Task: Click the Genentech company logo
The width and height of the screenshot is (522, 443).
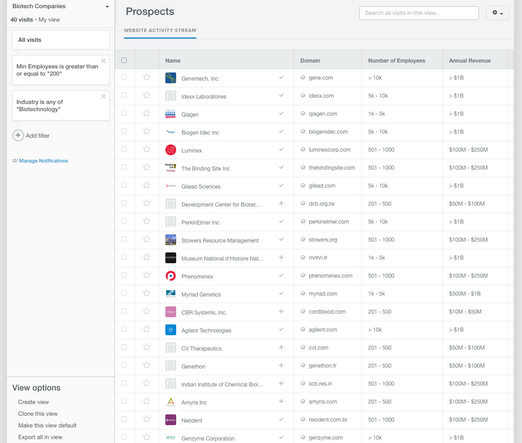Action: 171,78
